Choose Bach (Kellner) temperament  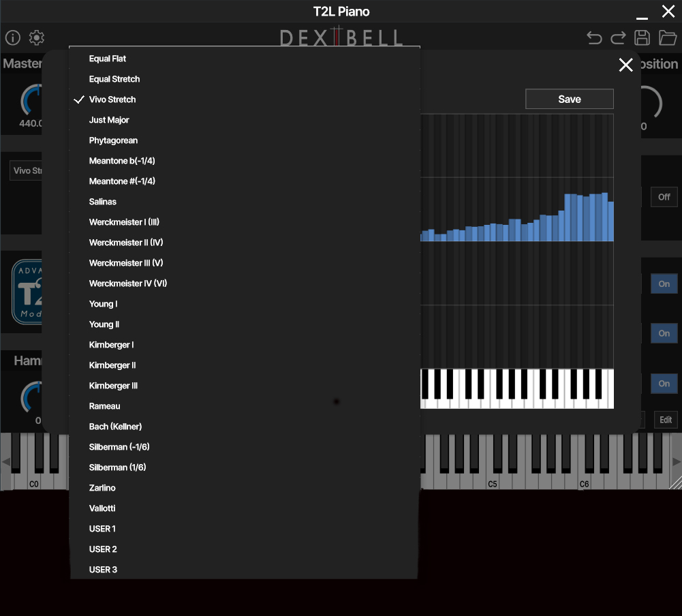point(244,427)
